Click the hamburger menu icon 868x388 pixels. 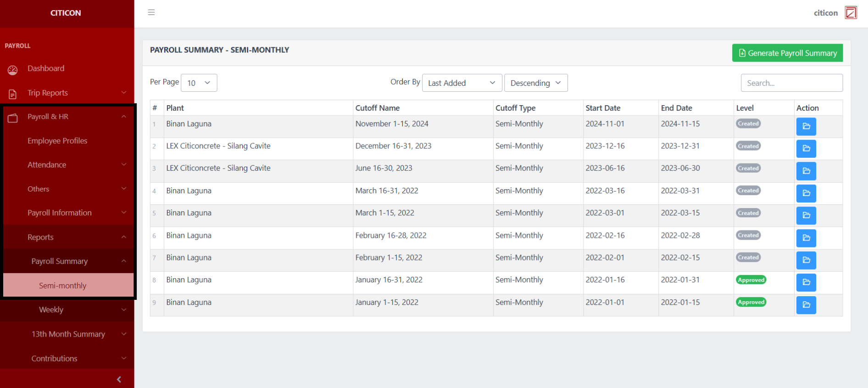[151, 12]
